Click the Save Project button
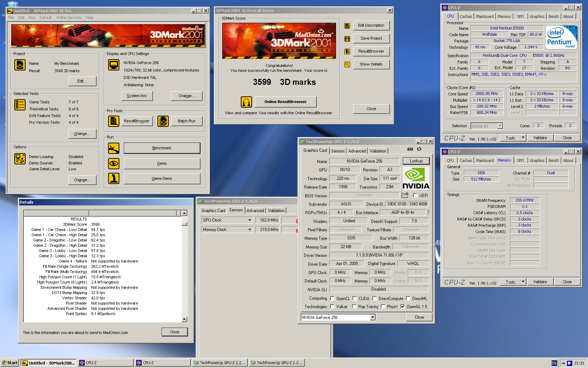 pos(371,39)
